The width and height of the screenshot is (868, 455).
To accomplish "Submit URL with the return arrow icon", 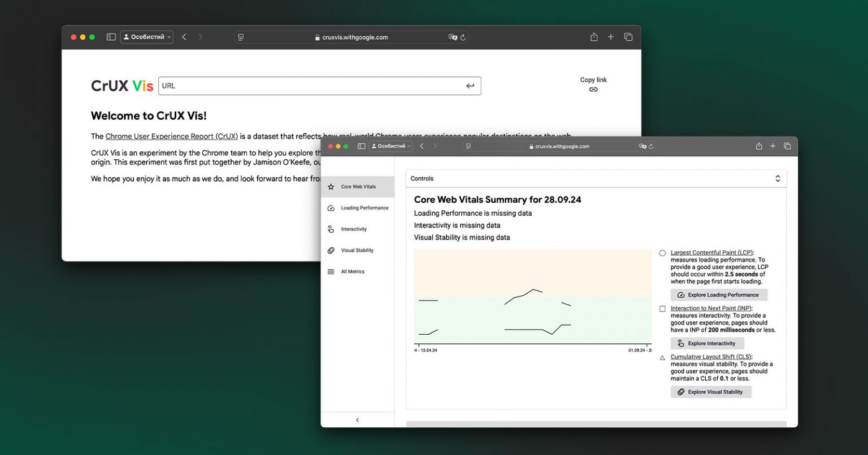I will (470, 86).
